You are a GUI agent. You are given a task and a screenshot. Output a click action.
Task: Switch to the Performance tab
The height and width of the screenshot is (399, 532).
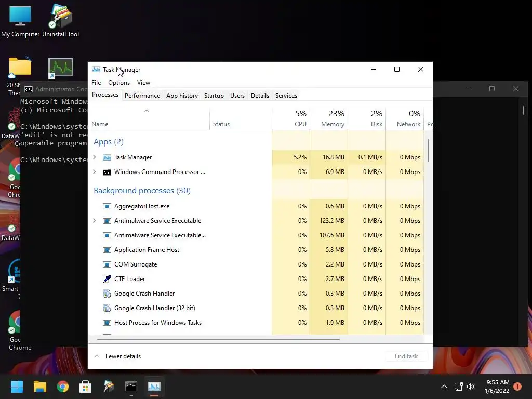point(142,96)
